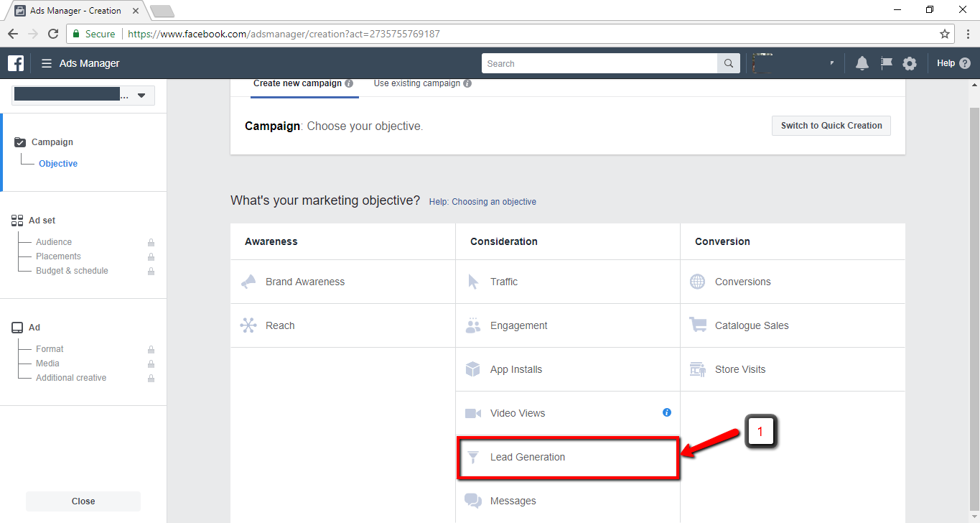Image resolution: width=980 pixels, height=523 pixels.
Task: Click the lock icon beside Audience
Action: 151,243
